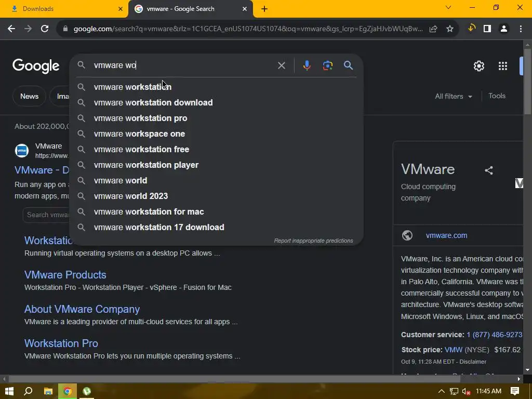Viewport: 532px width, 399px height.
Task: Click the Google logo
Action: [x=36, y=66]
